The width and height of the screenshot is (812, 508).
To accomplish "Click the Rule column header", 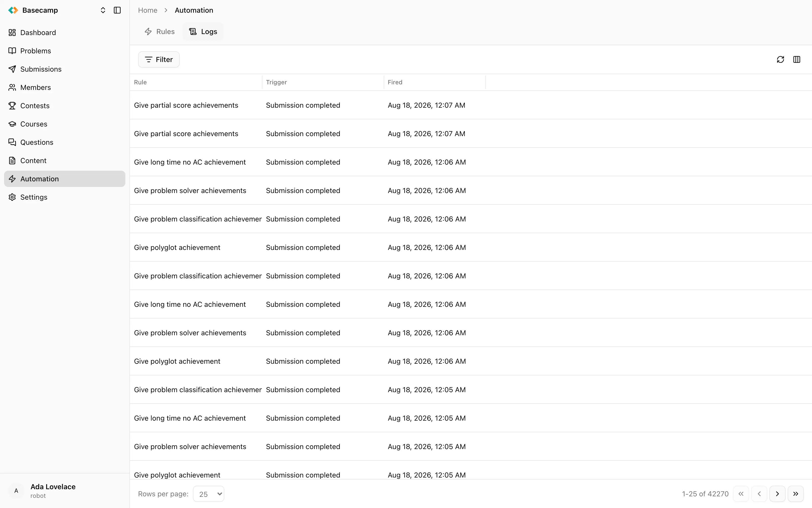I will (196, 82).
